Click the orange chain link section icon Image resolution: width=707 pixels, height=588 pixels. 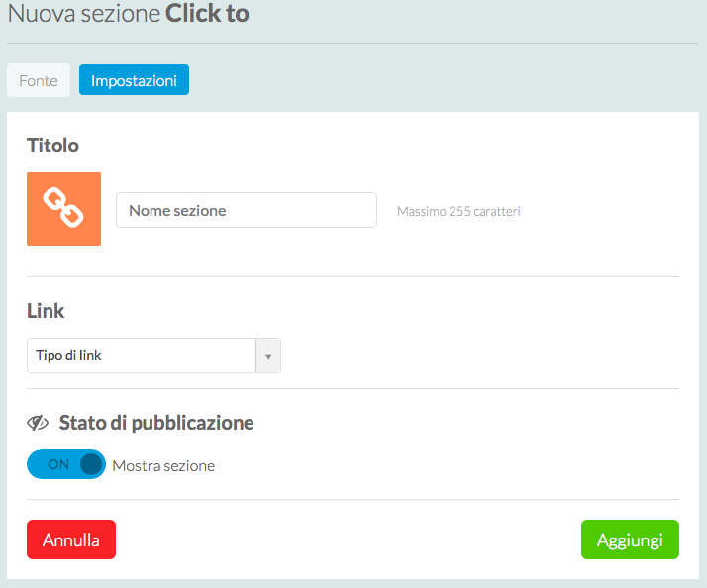click(x=63, y=209)
